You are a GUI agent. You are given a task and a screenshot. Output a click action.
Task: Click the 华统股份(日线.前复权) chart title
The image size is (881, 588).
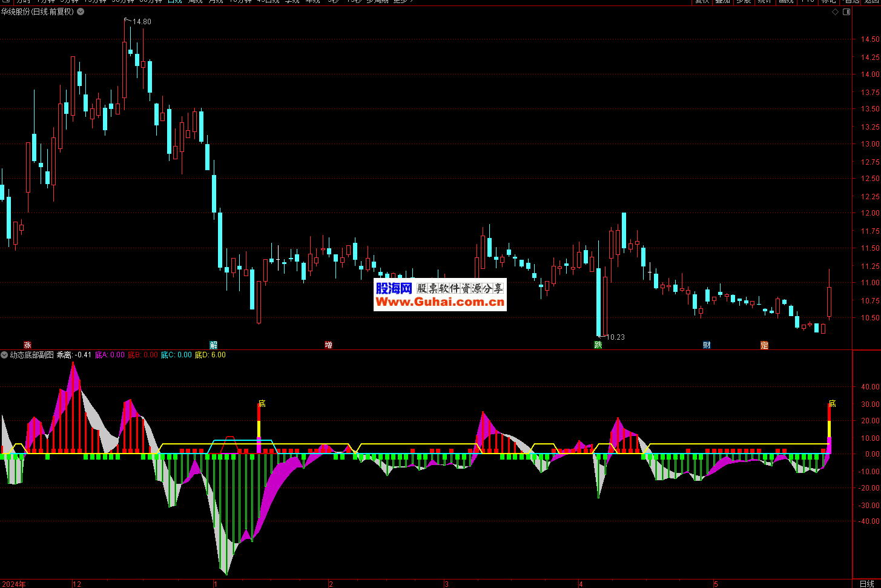coord(38,12)
